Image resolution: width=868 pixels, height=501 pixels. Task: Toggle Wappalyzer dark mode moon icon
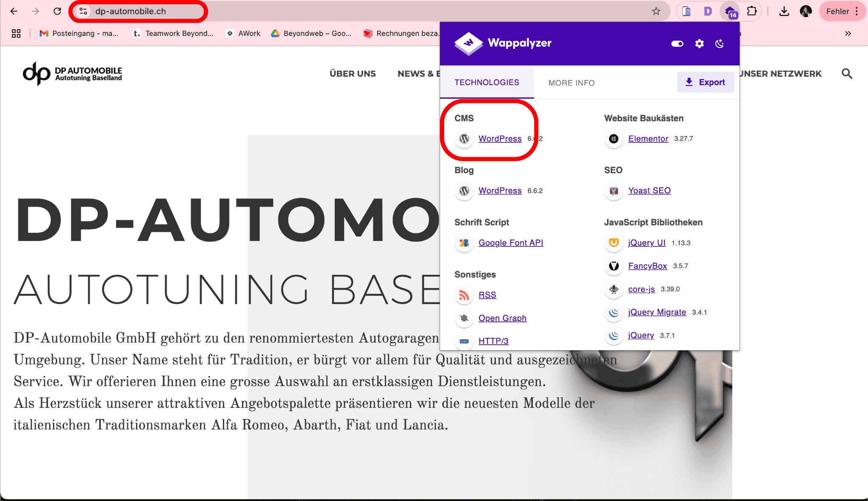(720, 44)
